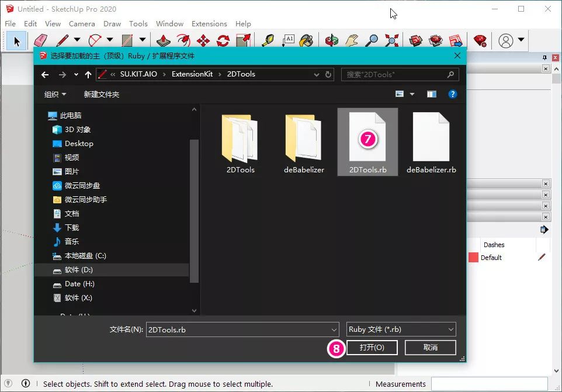Go back in the file dialog

45,75
